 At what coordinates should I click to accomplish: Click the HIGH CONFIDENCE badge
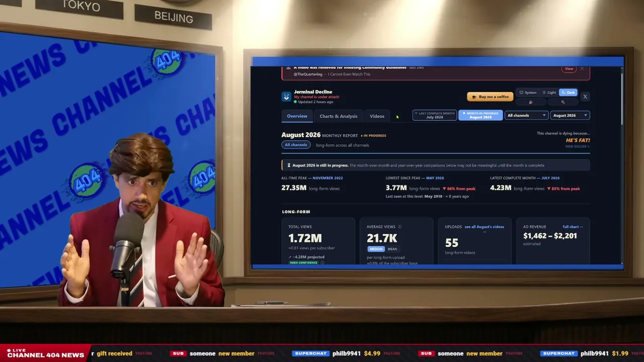pyautogui.click(x=304, y=262)
